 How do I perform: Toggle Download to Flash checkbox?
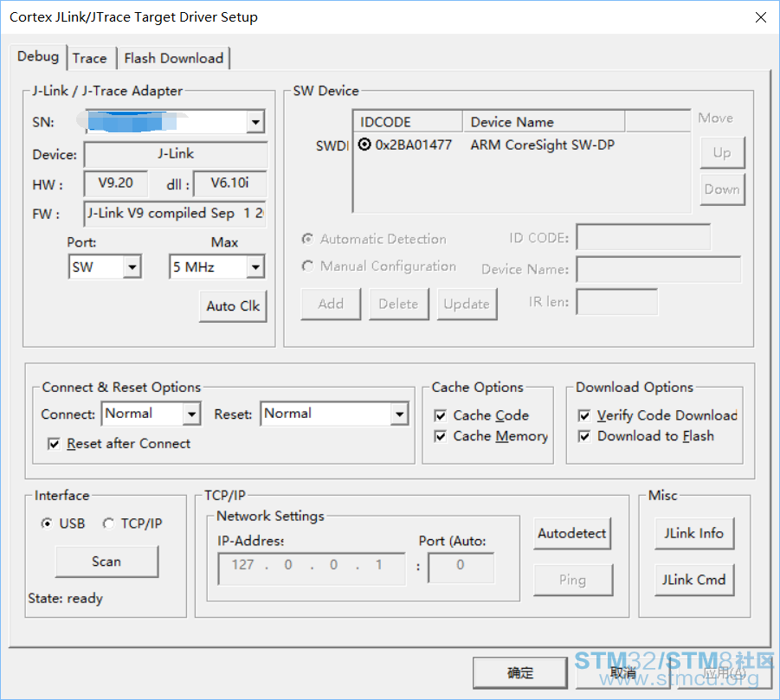(x=584, y=436)
